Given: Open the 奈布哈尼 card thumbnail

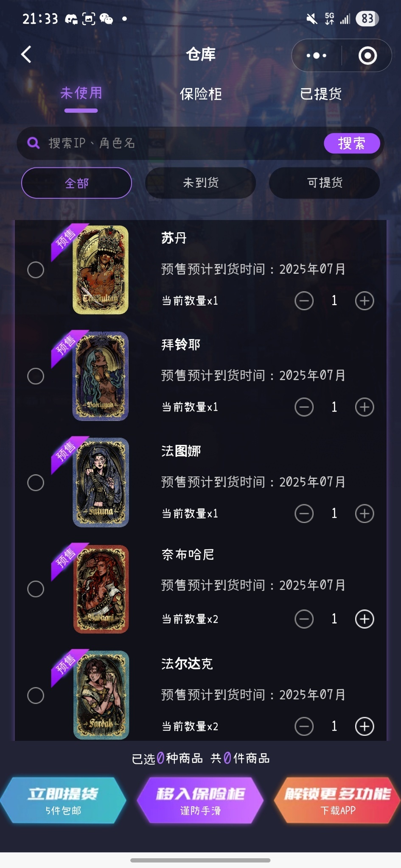Looking at the screenshot, I should pyautogui.click(x=101, y=589).
